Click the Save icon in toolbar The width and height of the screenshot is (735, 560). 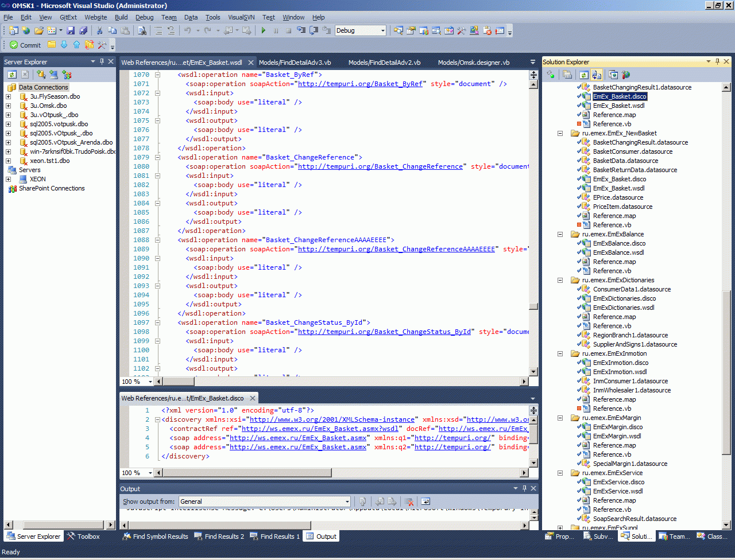[71, 30]
